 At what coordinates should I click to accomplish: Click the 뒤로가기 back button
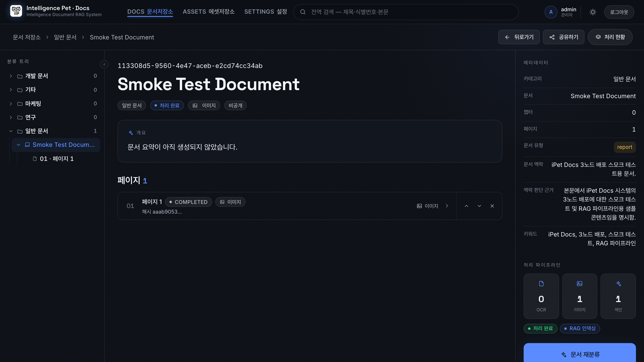[519, 37]
